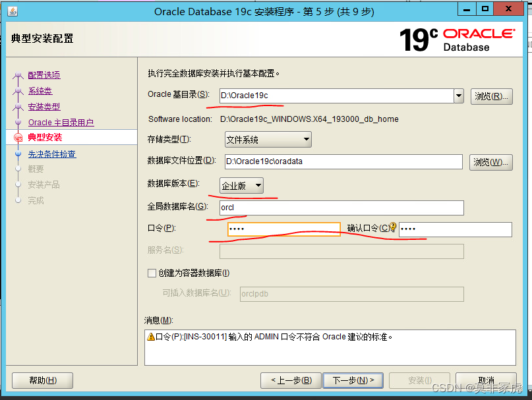532x400 pixels.
Task: Maximize the installer window
Action: pos(485,9)
